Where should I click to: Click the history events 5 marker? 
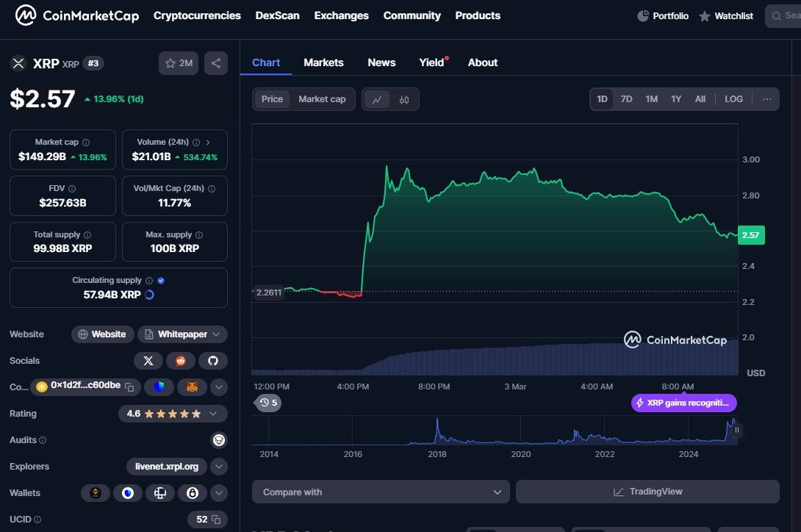click(x=268, y=403)
